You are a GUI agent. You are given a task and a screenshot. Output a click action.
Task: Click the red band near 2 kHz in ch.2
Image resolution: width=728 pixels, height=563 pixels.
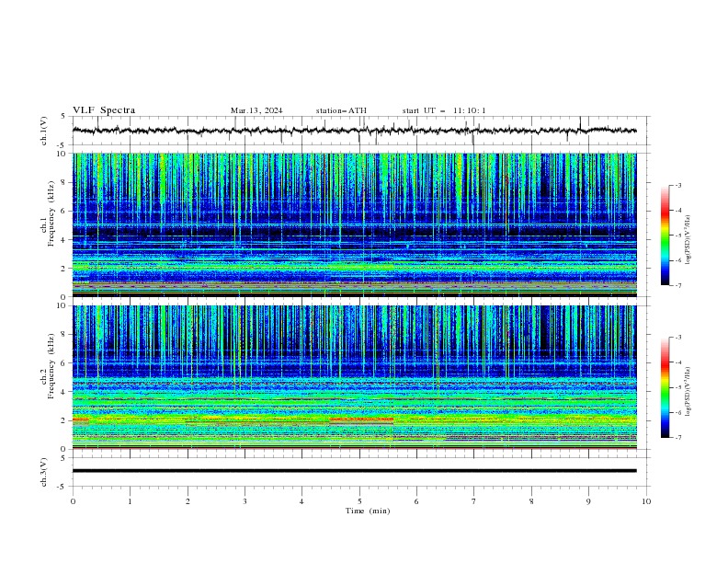[361, 419]
